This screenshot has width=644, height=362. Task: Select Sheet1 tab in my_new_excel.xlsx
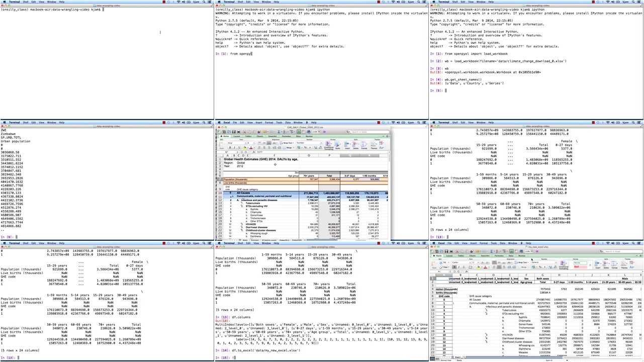pos(457,357)
